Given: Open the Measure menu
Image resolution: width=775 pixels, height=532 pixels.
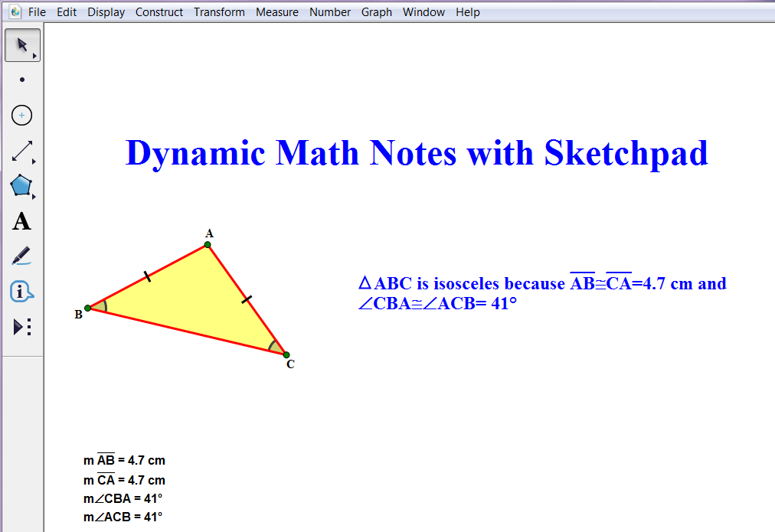Looking at the screenshot, I should tap(276, 11).
